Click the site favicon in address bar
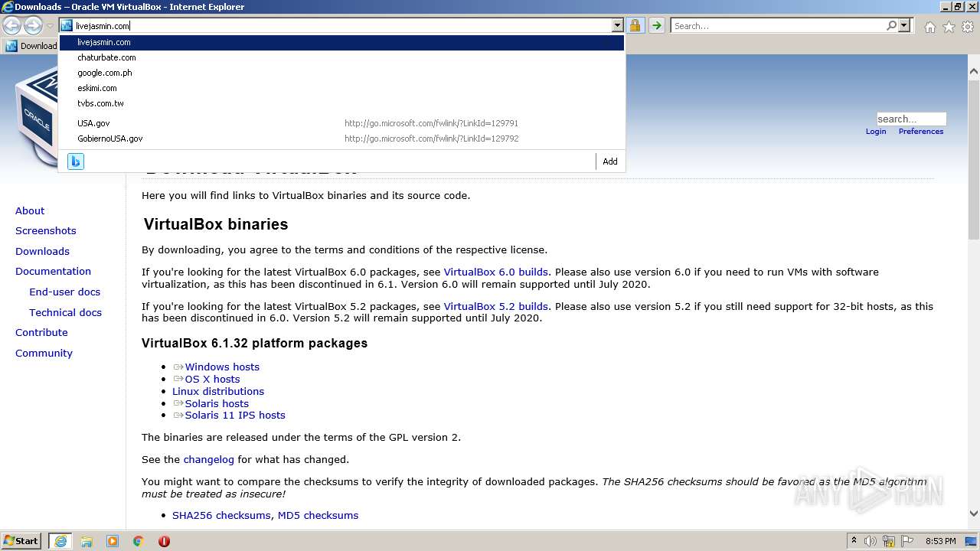Image resolution: width=980 pixels, height=551 pixels. tap(67, 26)
